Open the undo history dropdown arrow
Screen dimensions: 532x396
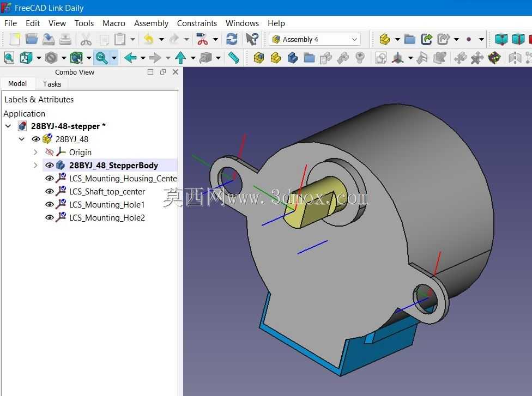pos(161,39)
